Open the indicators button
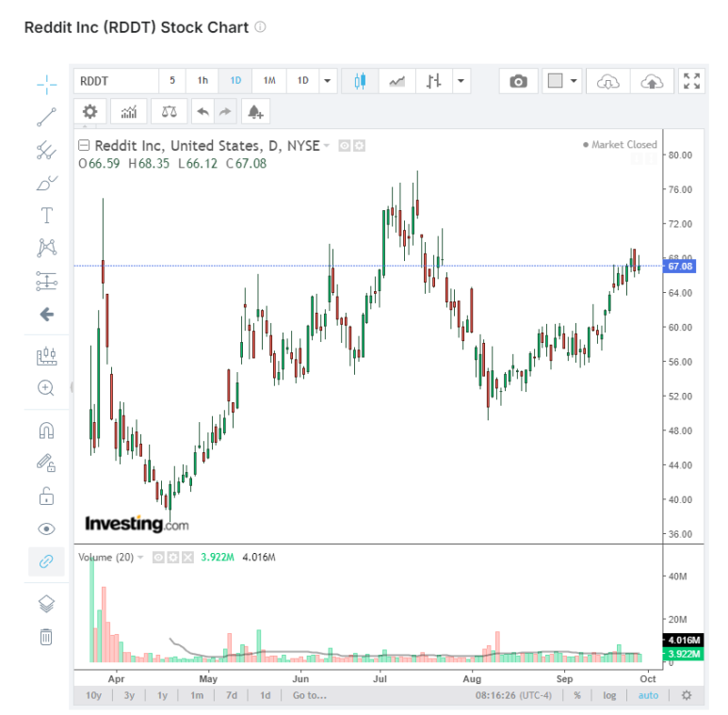Screen dimensions: 728x715 pos(129,111)
